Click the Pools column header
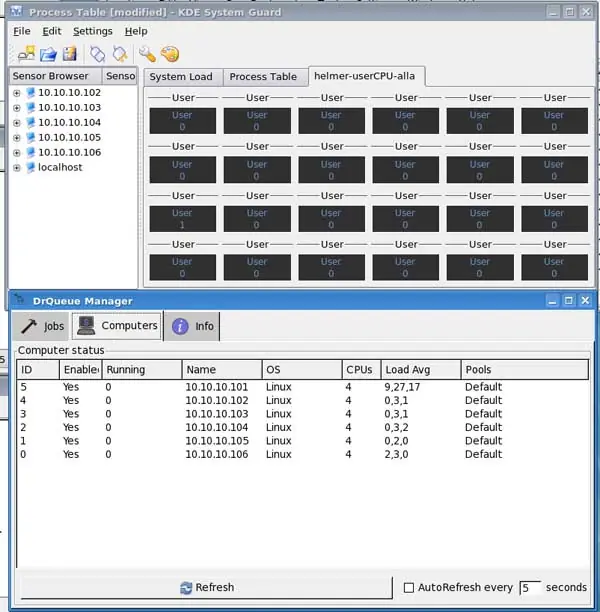Image resolution: width=600 pixels, height=612 pixels. click(525, 369)
